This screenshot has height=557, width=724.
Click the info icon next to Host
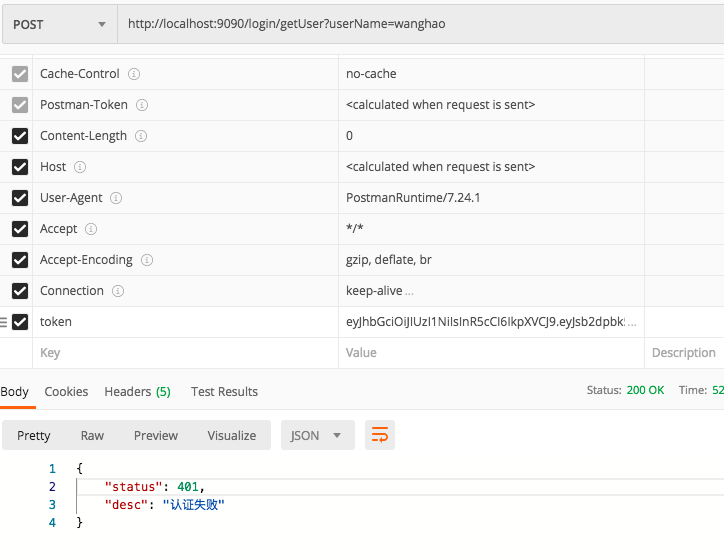click(80, 167)
